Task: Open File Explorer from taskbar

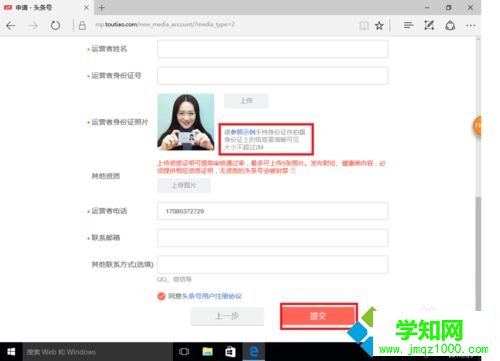Action: [207, 352]
